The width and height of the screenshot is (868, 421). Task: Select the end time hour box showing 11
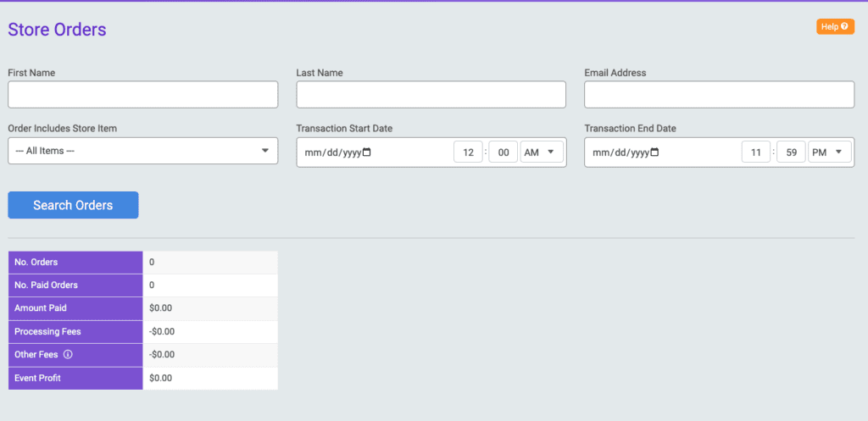[x=756, y=152]
